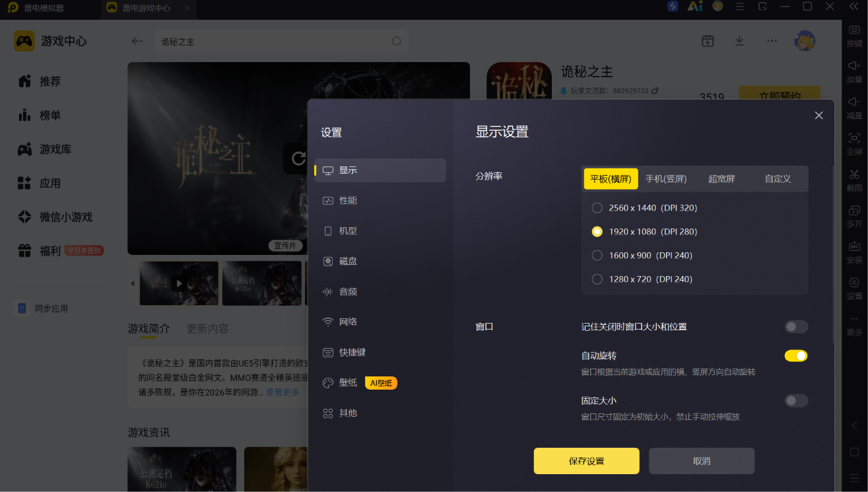Click the small user avatar in title bar
868x492 pixels.
point(718,7)
